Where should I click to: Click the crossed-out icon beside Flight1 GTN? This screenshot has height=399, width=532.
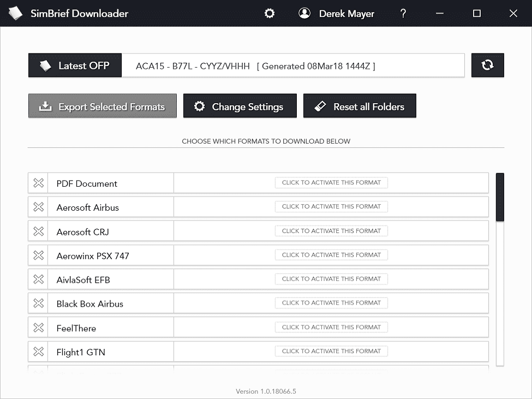coord(38,351)
